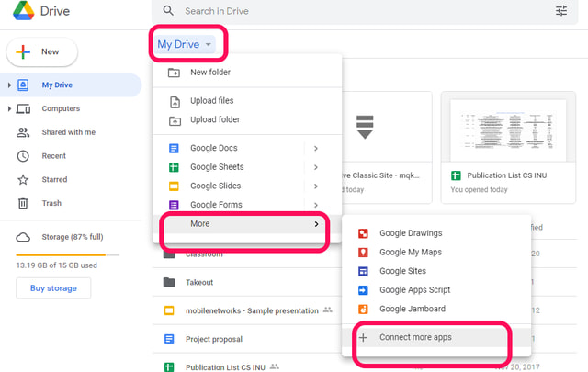Click the Takeout folder icon
This screenshot has width=588, height=372.
[x=169, y=282]
